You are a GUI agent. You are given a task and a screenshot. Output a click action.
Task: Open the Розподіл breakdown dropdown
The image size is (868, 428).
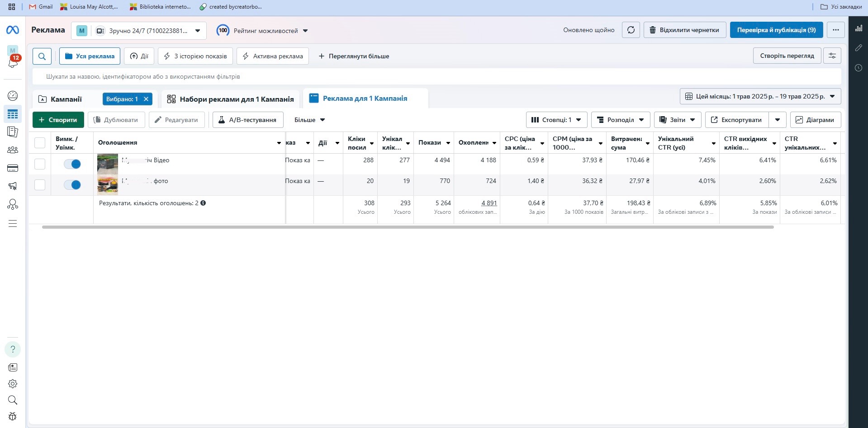point(620,120)
